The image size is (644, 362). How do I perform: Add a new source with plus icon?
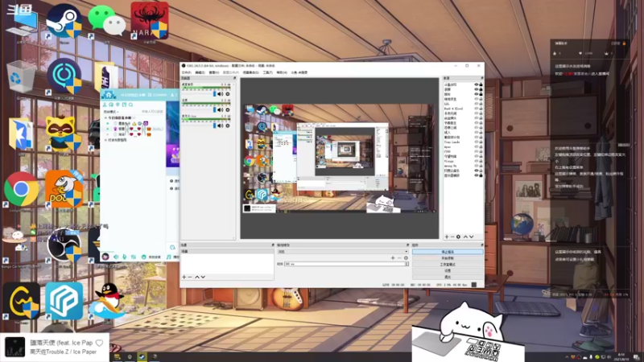(447, 237)
